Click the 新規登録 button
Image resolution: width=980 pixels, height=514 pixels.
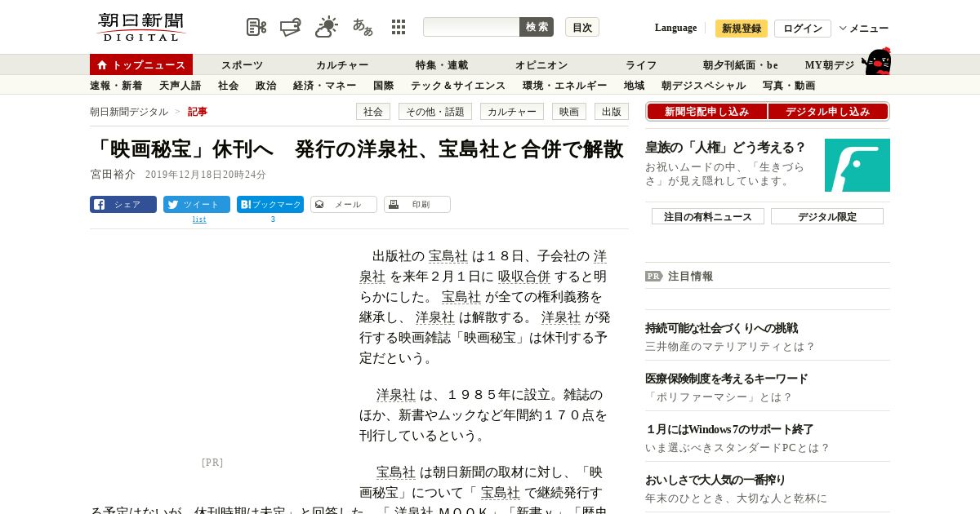(x=742, y=29)
